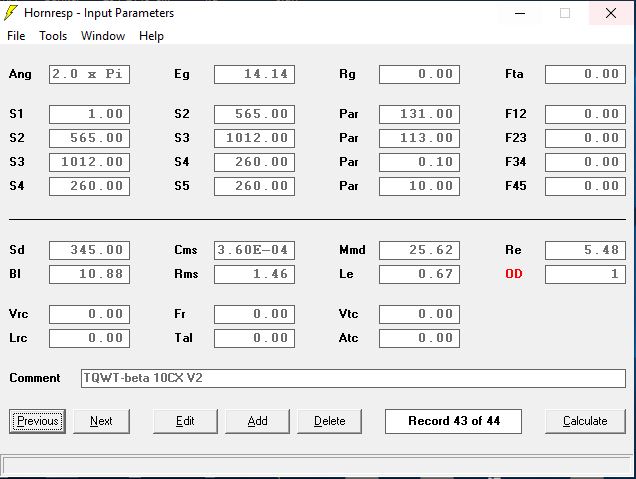
Task: Click the F23 input field
Action: [585, 138]
